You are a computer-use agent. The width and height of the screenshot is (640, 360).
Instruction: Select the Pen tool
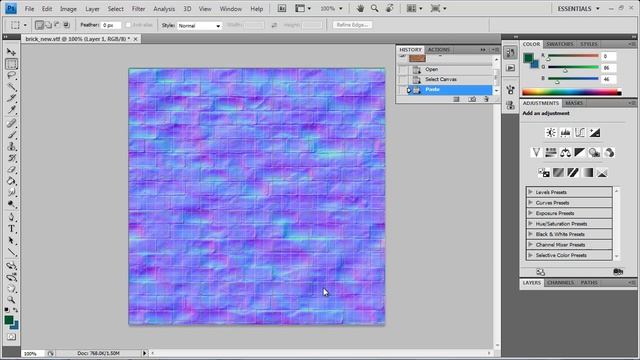11,218
